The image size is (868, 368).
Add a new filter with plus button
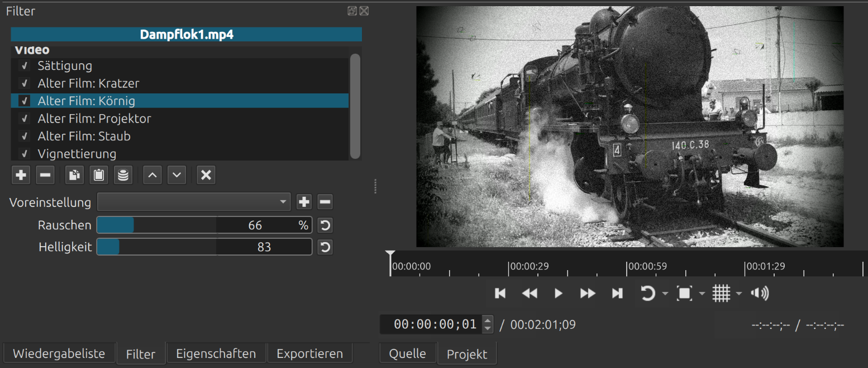[x=21, y=175]
